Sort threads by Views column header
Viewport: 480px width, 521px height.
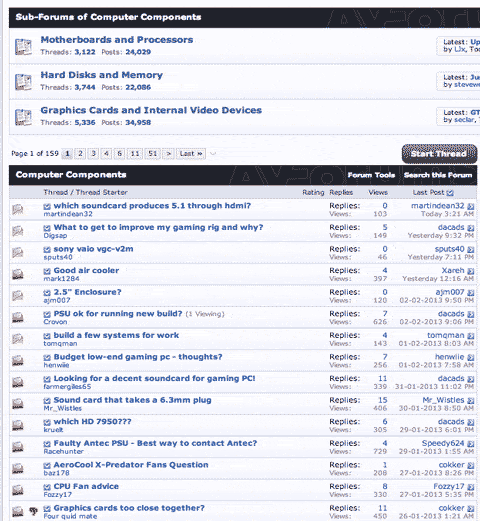(x=378, y=192)
